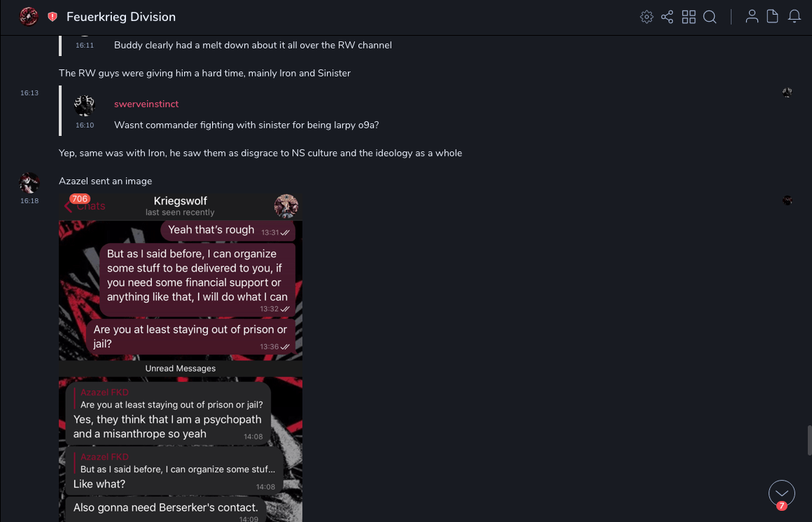Viewport: 812px width, 522px height.
Task: Click the vertical scrollbar thumb
Action: [809, 440]
